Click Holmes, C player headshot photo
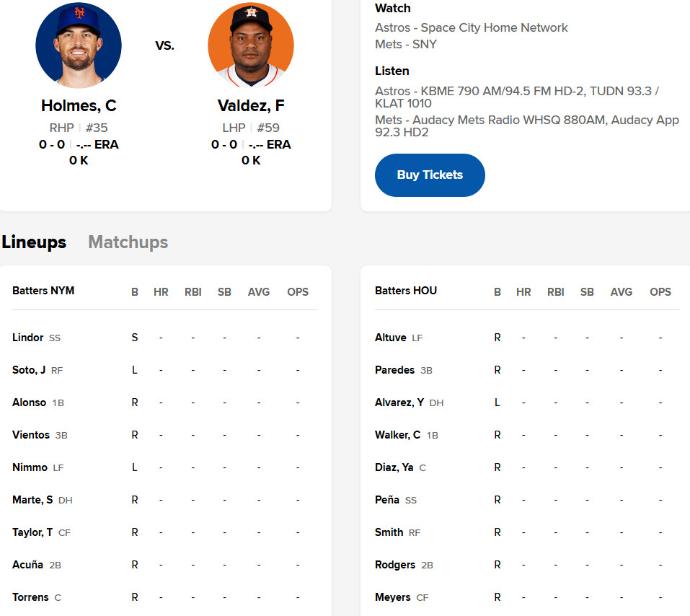This screenshot has width=690, height=616. point(79,45)
